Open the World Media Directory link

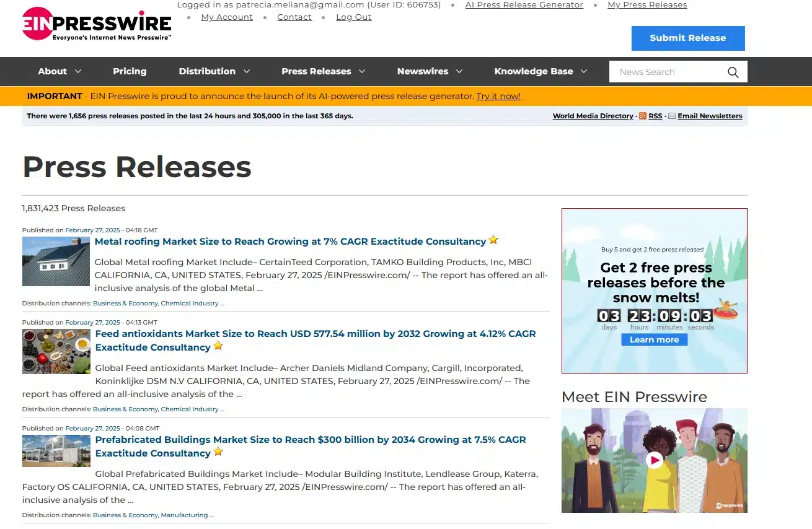pos(593,116)
